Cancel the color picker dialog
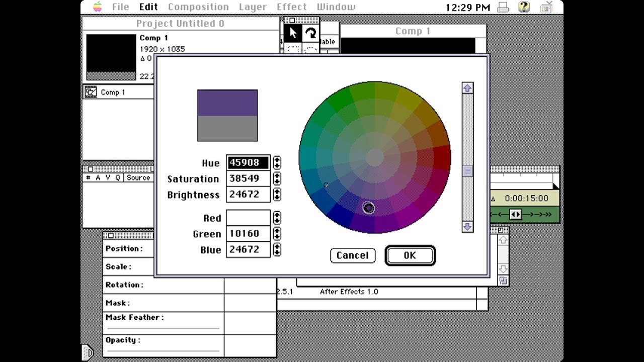644x362 pixels. click(353, 255)
